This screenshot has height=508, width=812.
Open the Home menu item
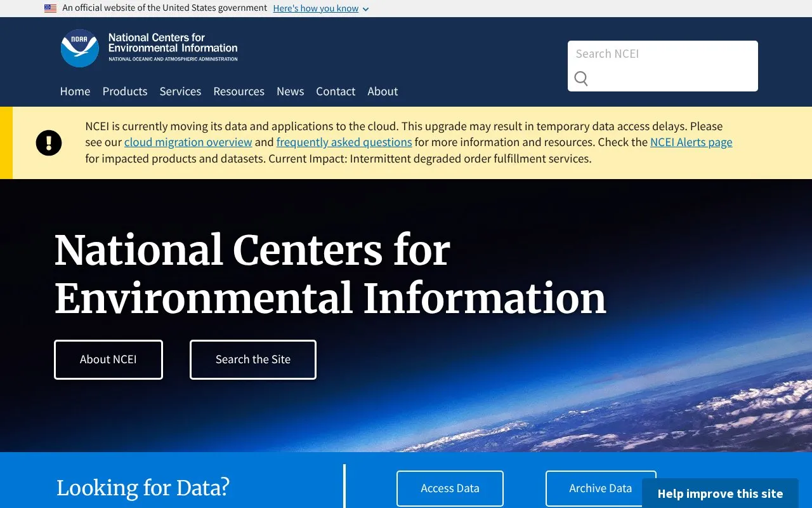click(75, 91)
